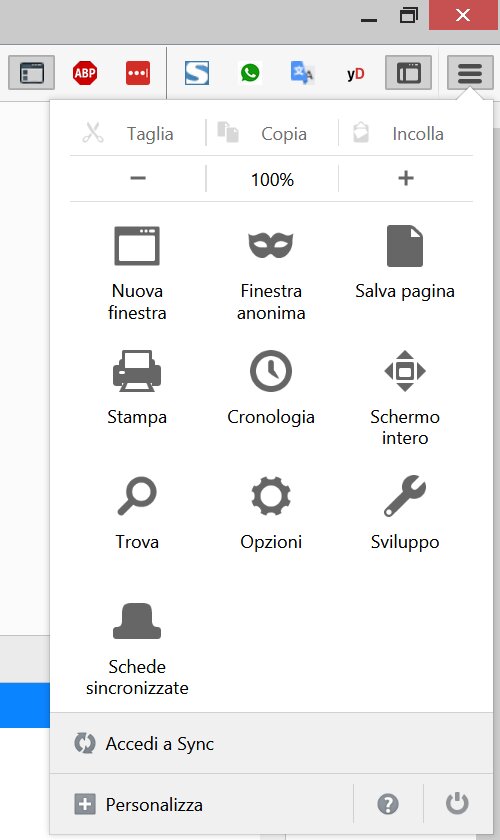Open the yD extension icon
This screenshot has height=840, width=500.
tap(355, 73)
